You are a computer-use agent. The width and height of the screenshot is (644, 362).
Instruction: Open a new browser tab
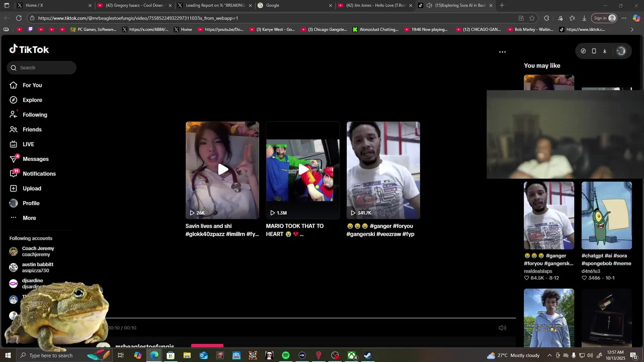pos(502,6)
